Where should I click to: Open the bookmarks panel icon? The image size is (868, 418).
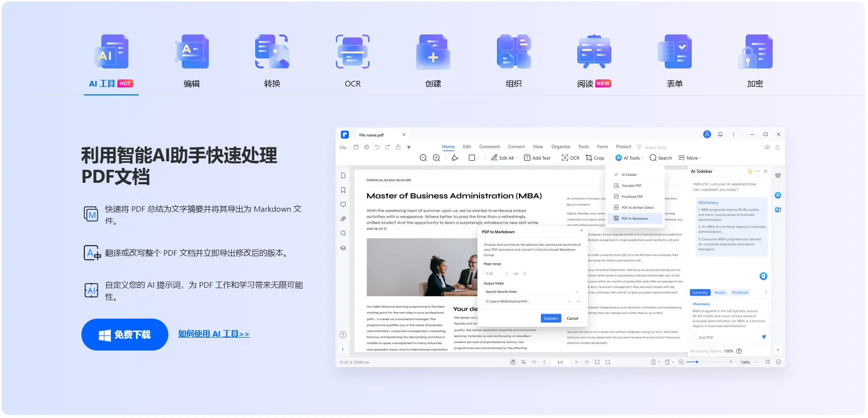pyautogui.click(x=343, y=190)
